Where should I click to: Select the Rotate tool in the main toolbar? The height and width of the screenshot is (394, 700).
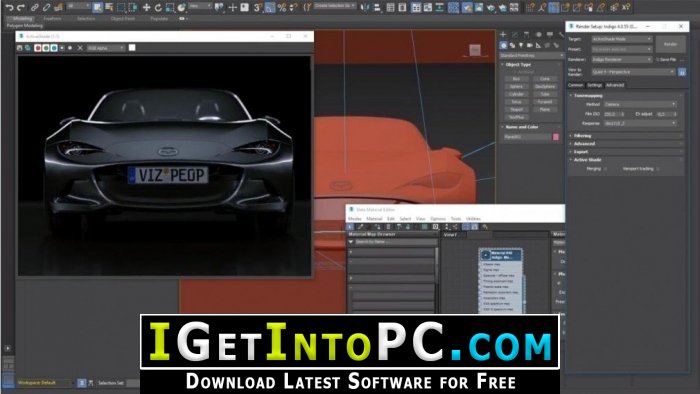pyautogui.click(x=158, y=8)
